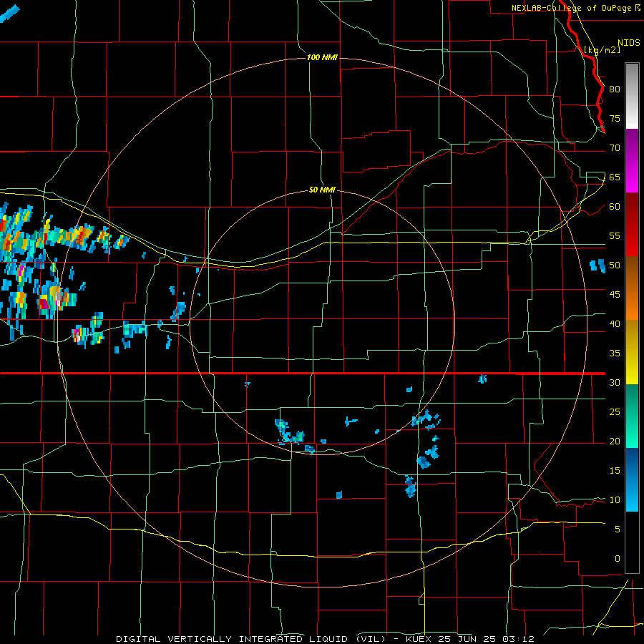Pick the brown-orange segment of the color scale
The image size is (644, 644).
(632, 288)
